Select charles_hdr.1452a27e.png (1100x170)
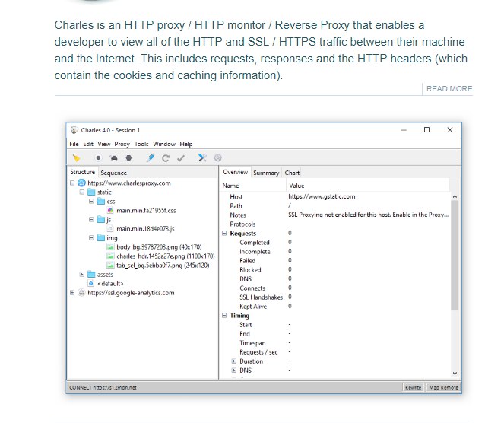Viewport: 504px width, 423px height. tap(166, 256)
